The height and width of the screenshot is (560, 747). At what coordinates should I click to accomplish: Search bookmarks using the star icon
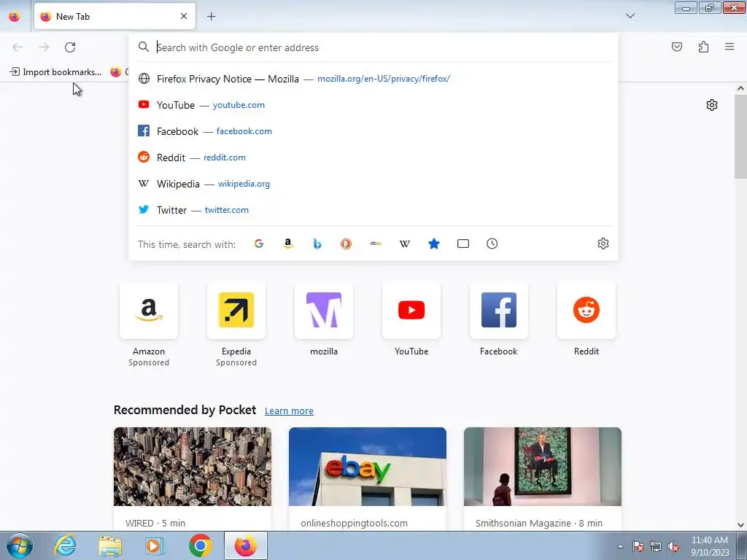(434, 244)
